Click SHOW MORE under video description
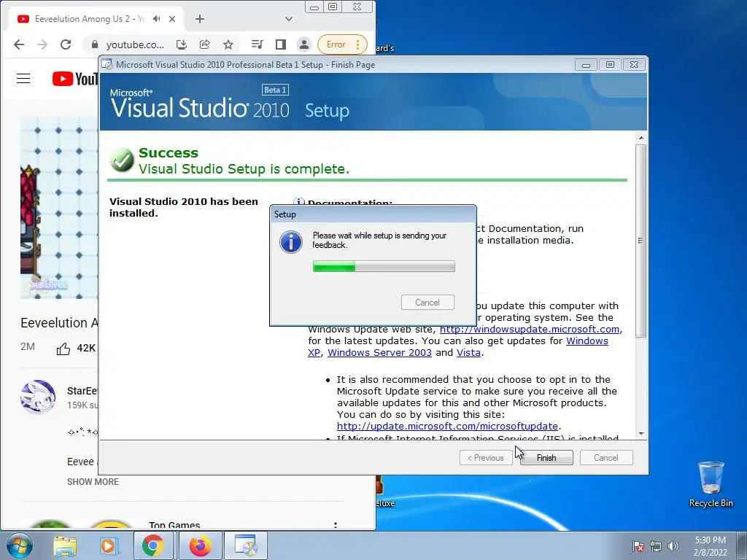The image size is (747, 560). (93, 481)
